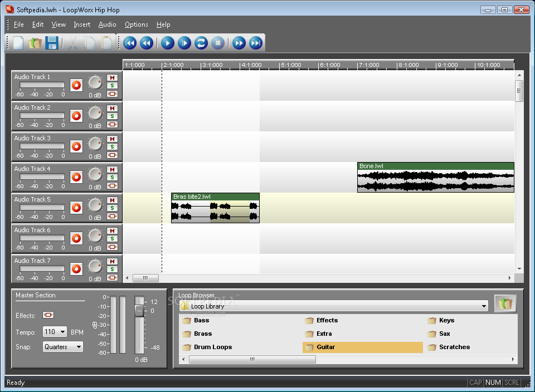The image size is (535, 392).
Task: Arm record on Audio Track 6
Action: (76, 238)
